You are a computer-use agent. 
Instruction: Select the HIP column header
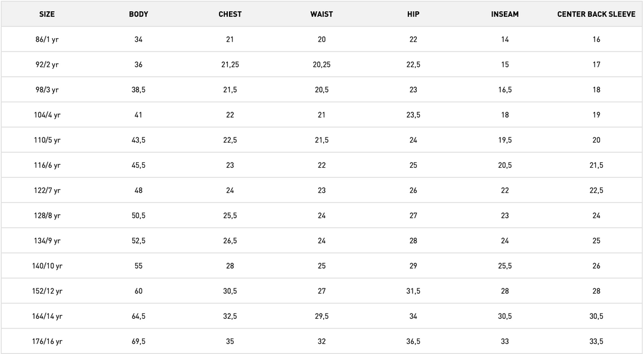tap(413, 14)
